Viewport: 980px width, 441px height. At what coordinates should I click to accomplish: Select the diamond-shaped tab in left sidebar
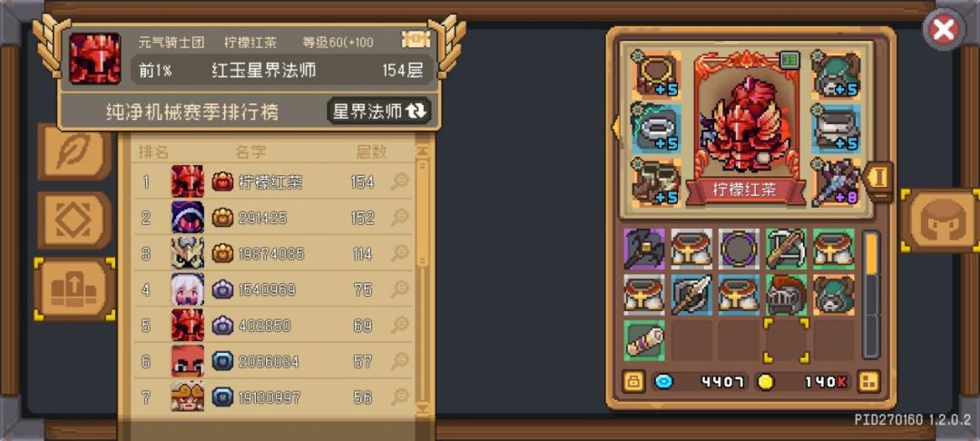point(74,220)
